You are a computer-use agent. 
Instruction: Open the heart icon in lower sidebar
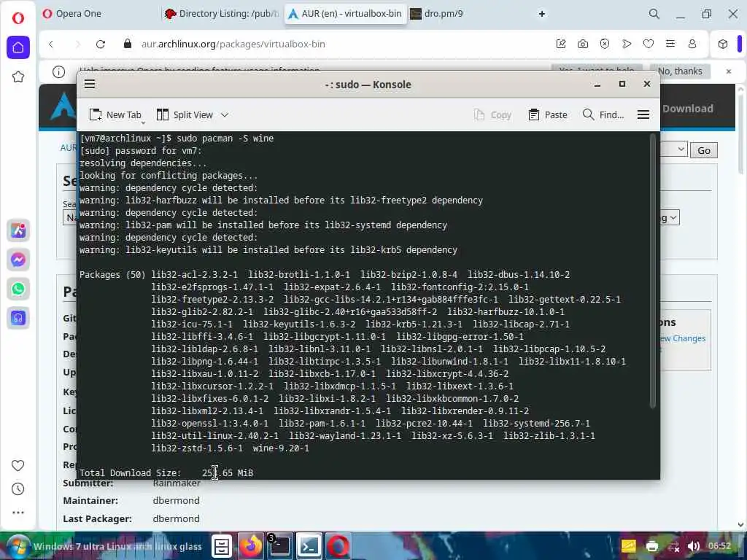(18, 465)
